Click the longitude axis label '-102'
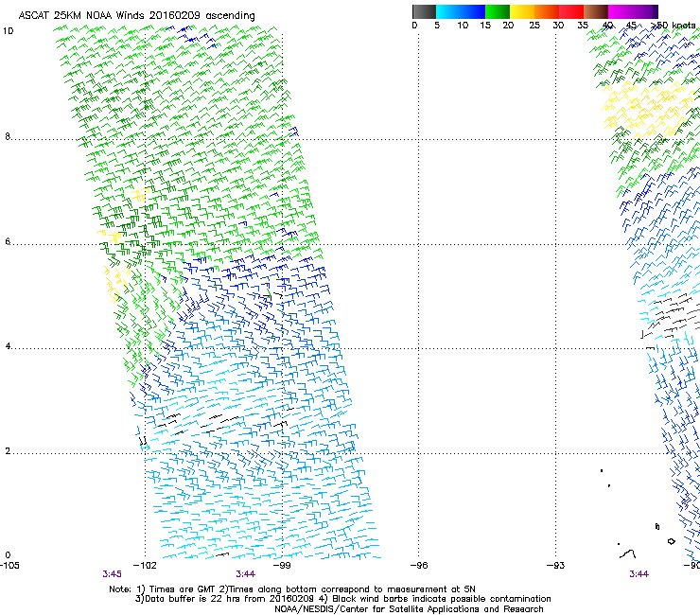 coord(145,566)
